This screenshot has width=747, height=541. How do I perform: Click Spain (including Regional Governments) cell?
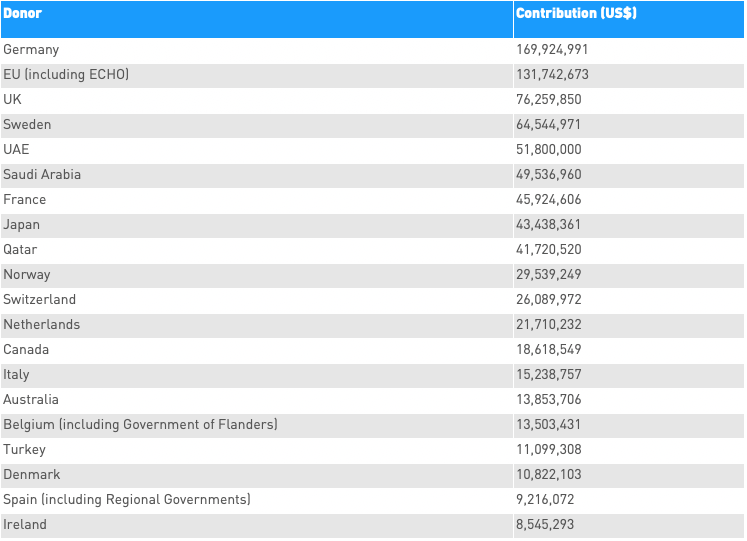[x=127, y=500]
